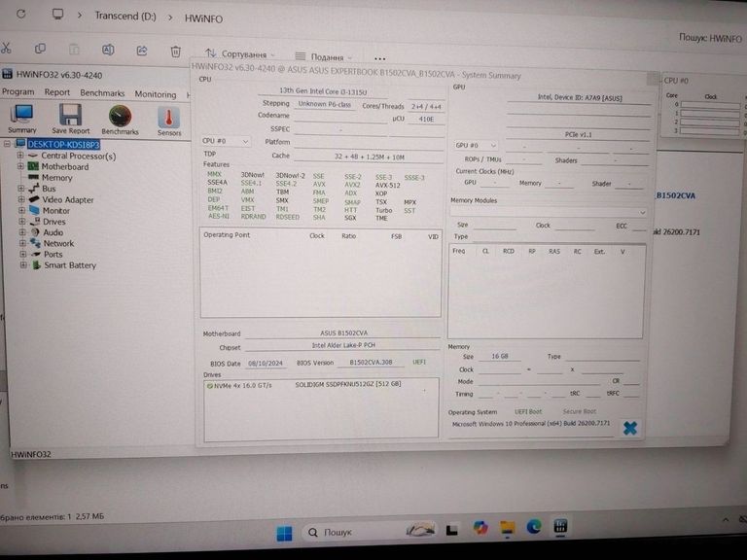Screen dimensions: 747x560
Task: Open the Program menu
Action: [18, 93]
